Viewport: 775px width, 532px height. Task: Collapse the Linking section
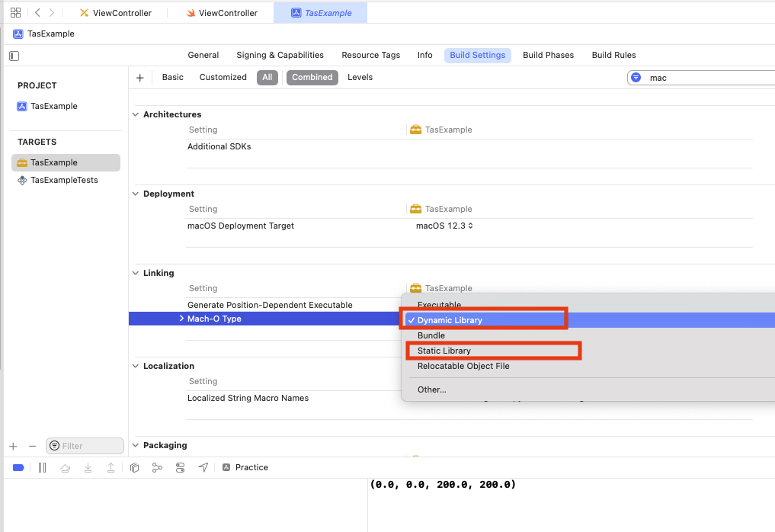pyautogui.click(x=136, y=273)
